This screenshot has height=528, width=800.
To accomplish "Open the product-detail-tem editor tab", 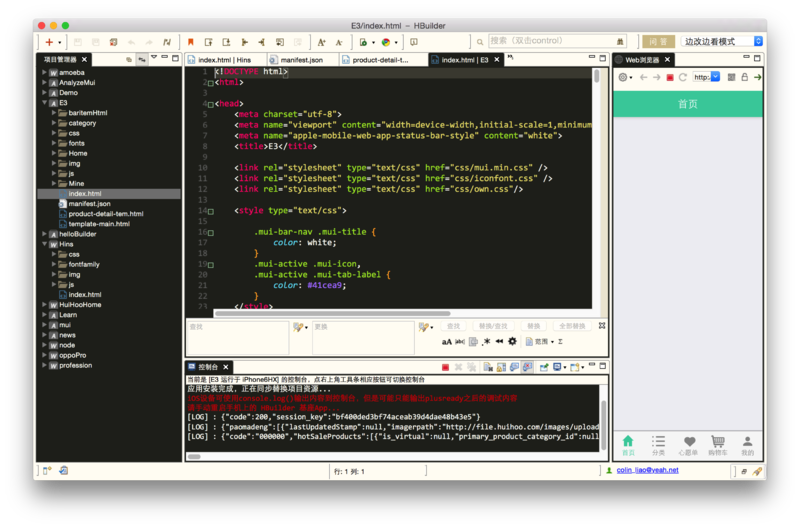I will (381, 60).
